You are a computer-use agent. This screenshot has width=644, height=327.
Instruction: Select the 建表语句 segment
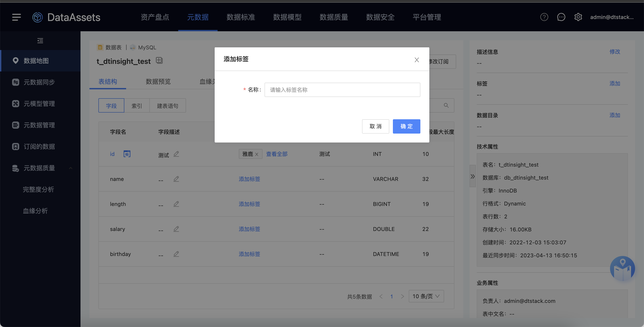[x=167, y=105]
